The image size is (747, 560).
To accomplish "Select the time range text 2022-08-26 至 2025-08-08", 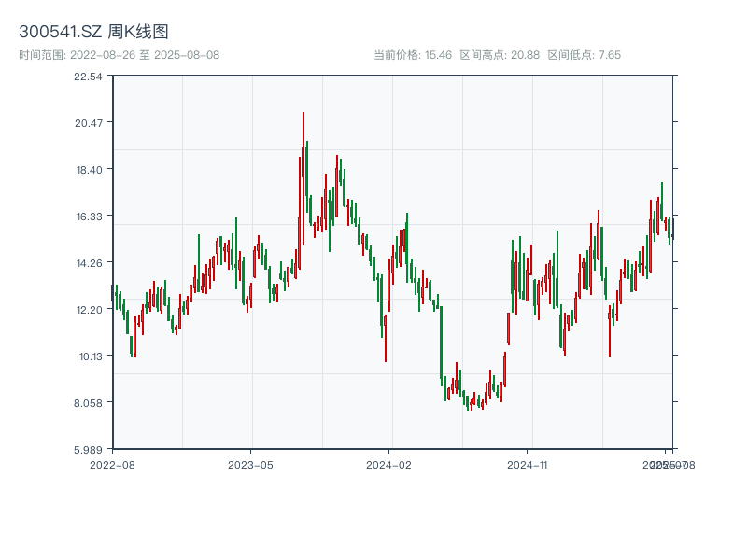I will coord(145,55).
